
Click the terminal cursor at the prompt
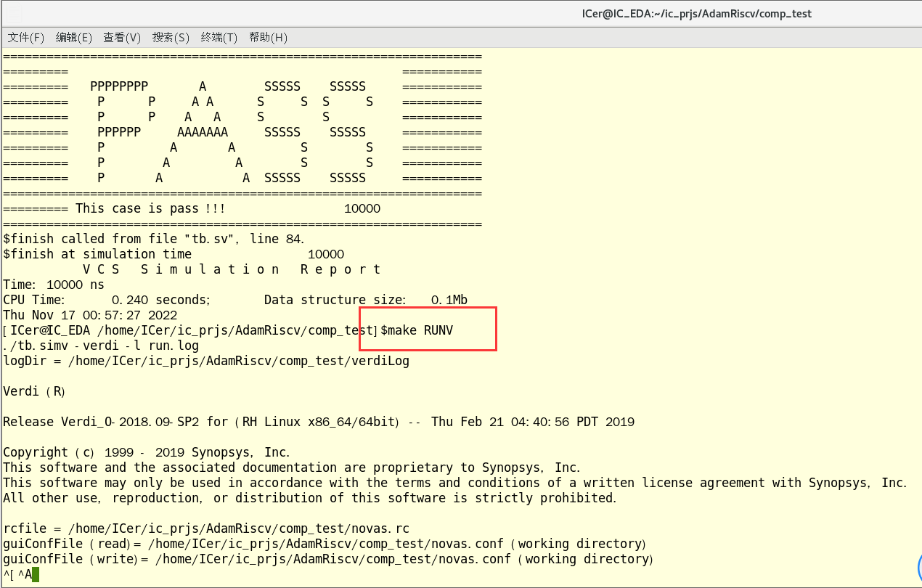tap(36, 575)
